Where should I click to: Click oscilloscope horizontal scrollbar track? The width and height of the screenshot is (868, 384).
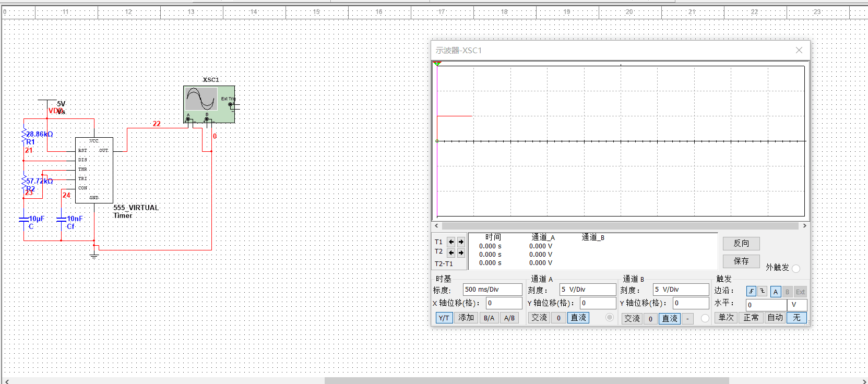[x=620, y=226]
